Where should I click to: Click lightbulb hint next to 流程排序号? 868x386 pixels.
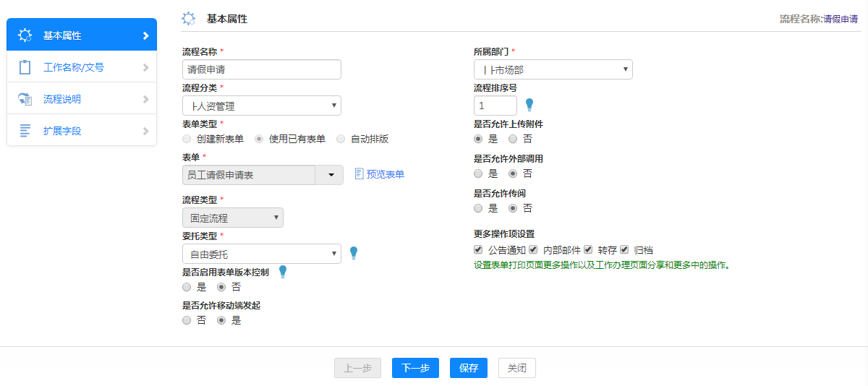(x=529, y=105)
